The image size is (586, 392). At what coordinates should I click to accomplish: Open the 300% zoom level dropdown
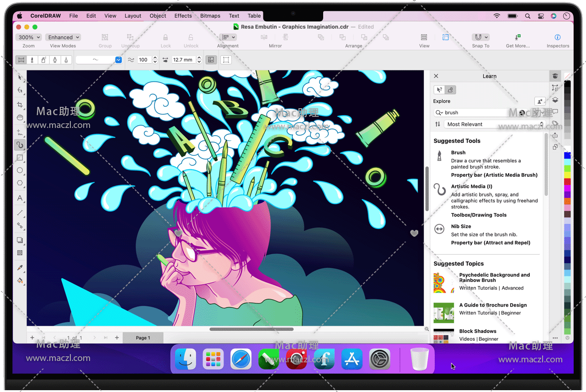pos(28,37)
